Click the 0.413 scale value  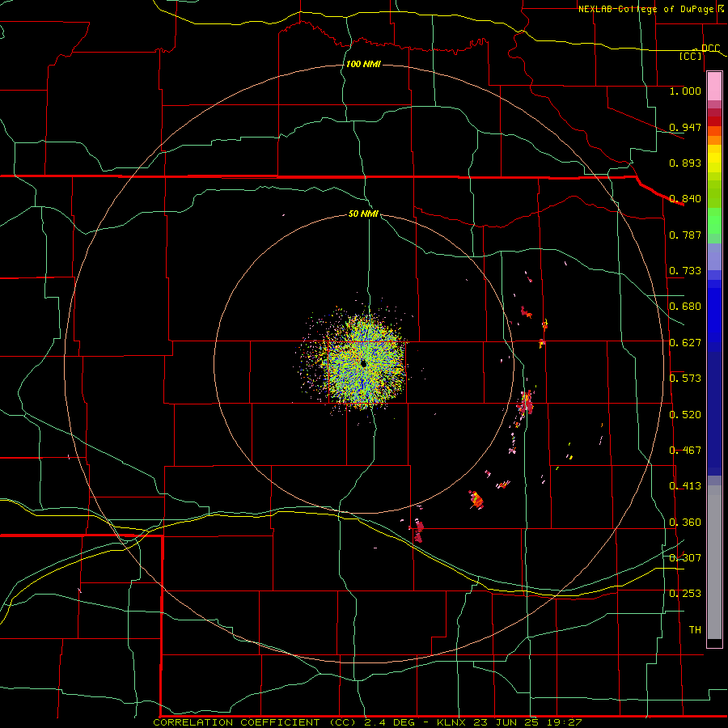685,486
